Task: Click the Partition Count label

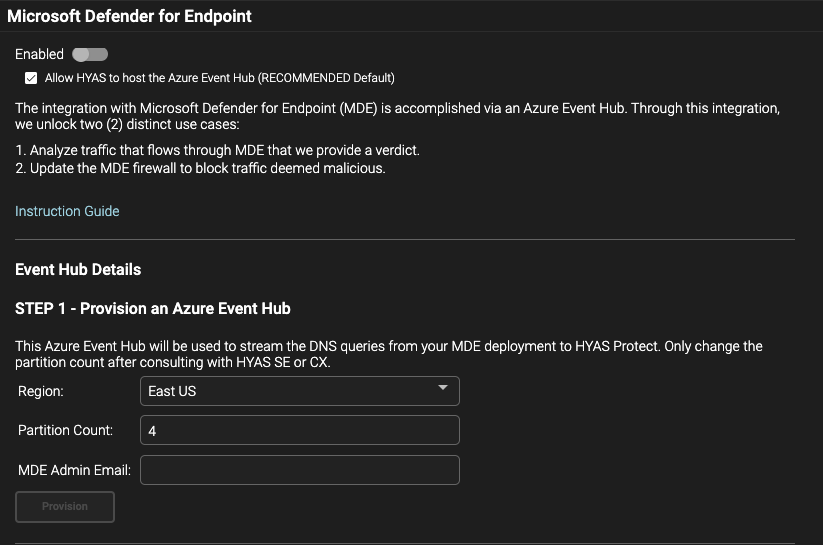Action: click(x=66, y=430)
